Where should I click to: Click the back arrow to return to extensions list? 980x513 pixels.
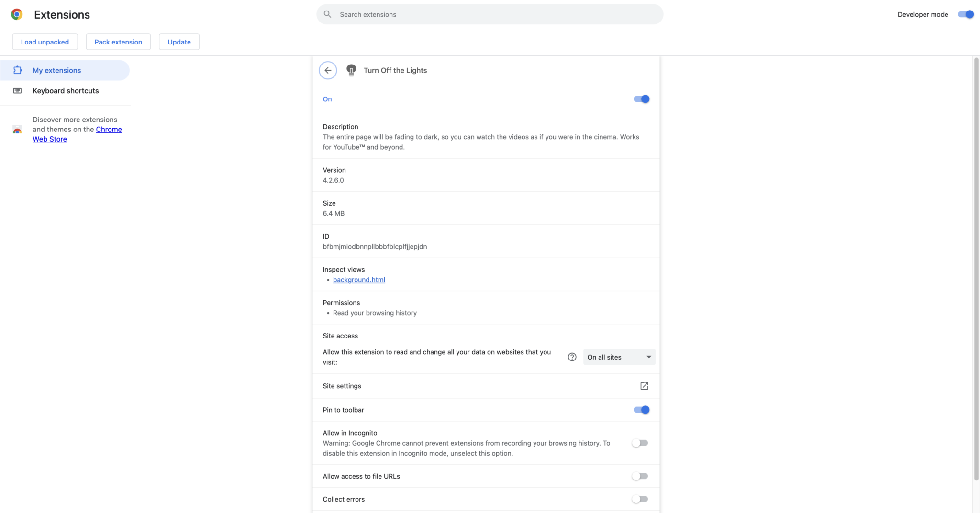(x=328, y=70)
